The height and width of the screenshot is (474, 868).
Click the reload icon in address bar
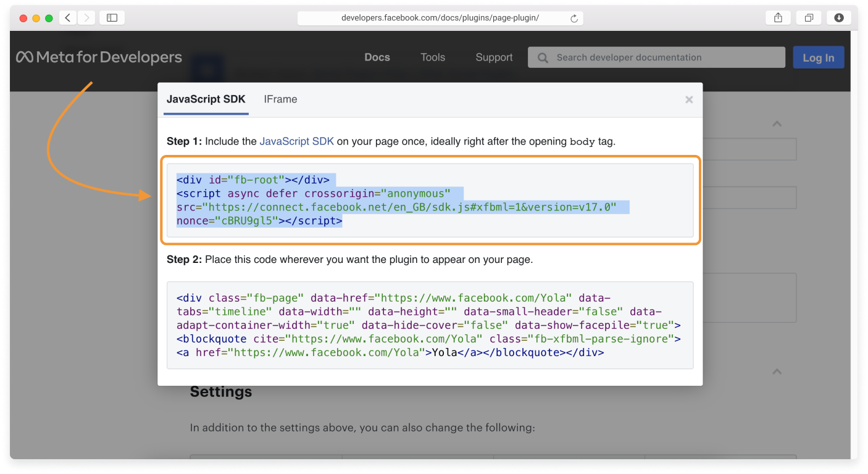tap(575, 18)
